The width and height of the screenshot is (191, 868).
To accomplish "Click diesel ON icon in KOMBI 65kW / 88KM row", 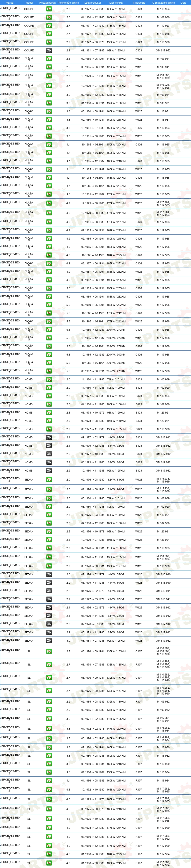I will [x=49, y=462].
